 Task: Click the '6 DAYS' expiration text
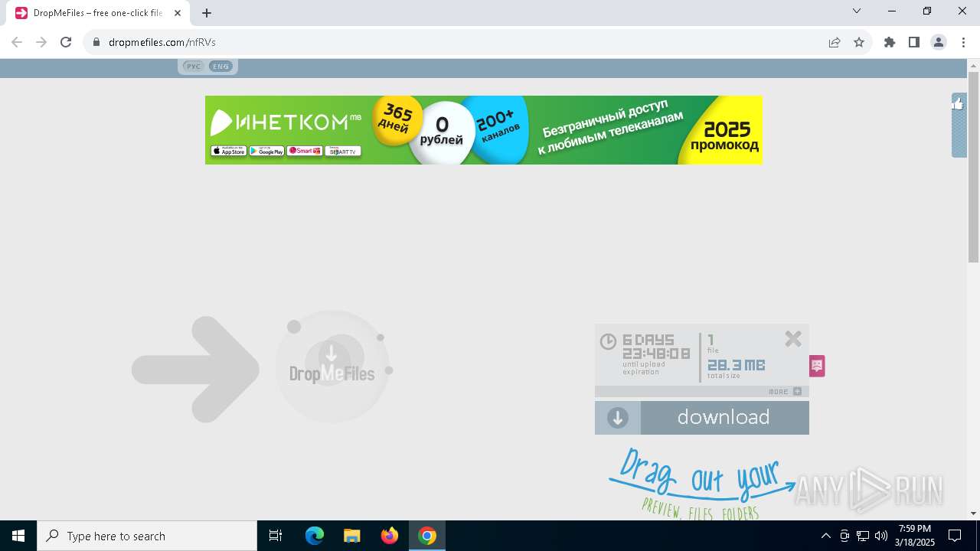point(648,340)
